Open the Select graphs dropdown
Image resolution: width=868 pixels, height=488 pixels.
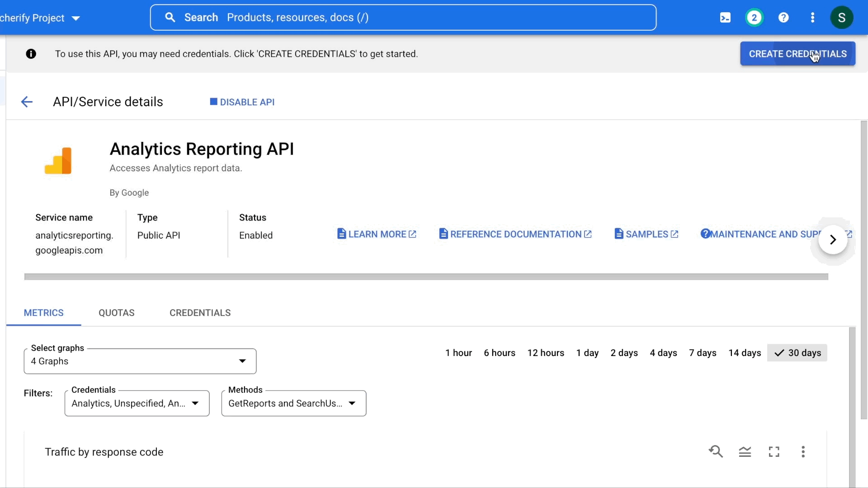click(140, 361)
